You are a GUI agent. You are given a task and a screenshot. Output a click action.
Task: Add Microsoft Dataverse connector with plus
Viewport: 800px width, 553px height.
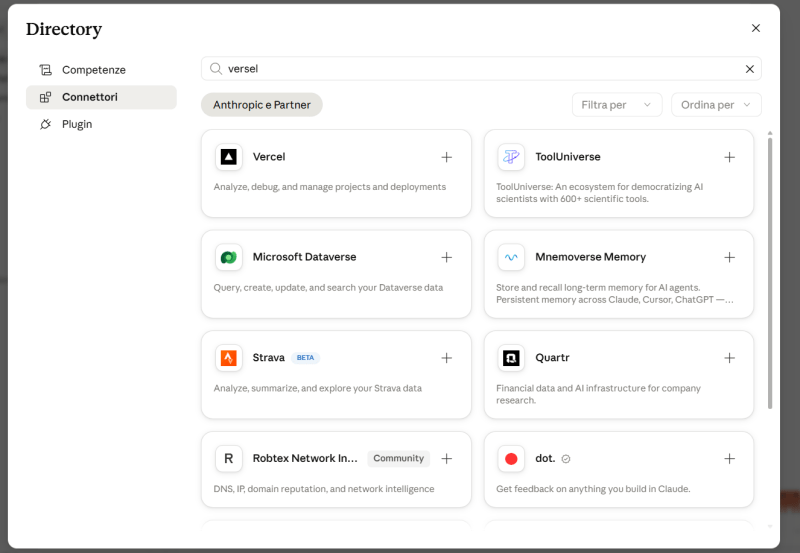(x=446, y=258)
